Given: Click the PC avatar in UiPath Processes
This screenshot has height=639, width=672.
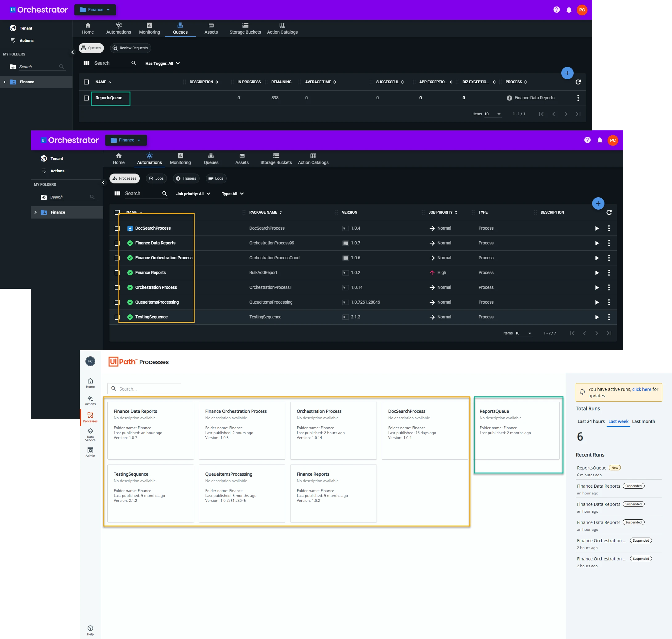Looking at the screenshot, I should point(90,361).
